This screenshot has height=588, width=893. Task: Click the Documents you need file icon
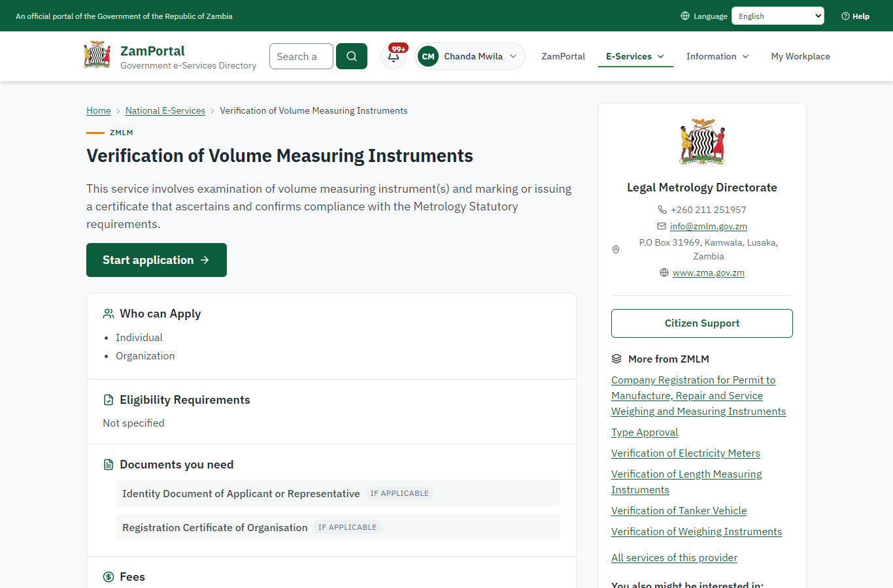pos(109,465)
